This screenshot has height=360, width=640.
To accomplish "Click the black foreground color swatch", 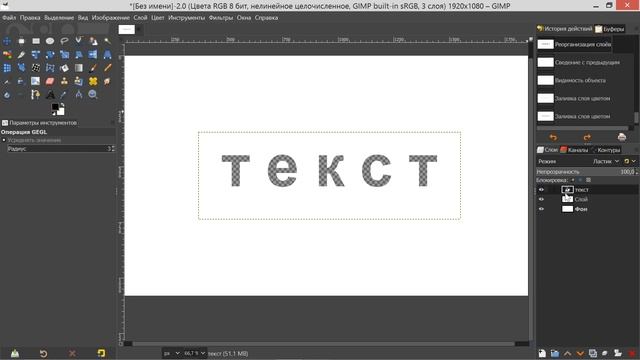I will point(55,107).
